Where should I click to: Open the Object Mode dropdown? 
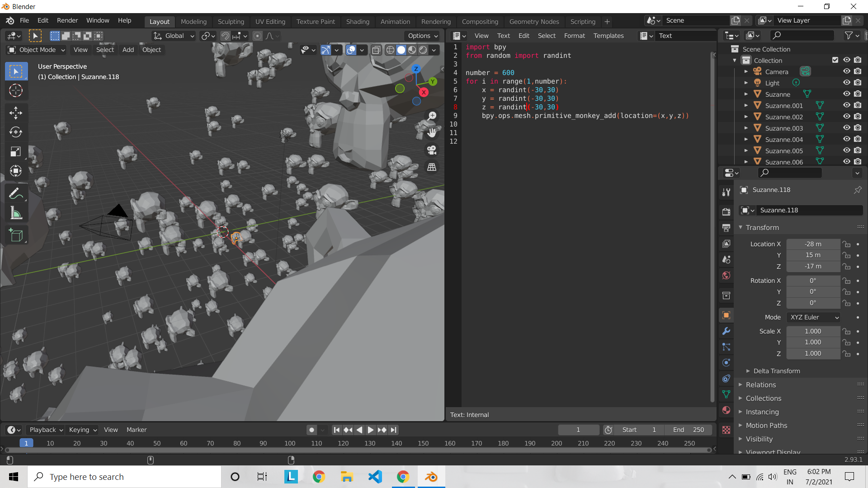click(x=37, y=50)
